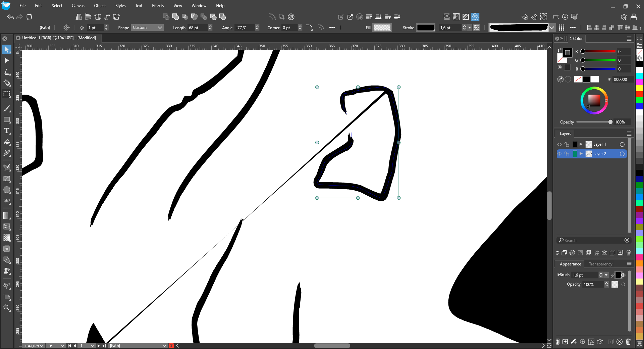Toggle Layer 2 visibility eye
644x349 pixels.
coord(559,154)
